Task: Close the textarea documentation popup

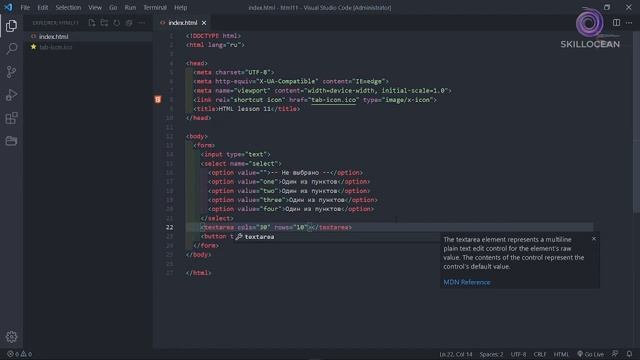Action: [x=594, y=239]
